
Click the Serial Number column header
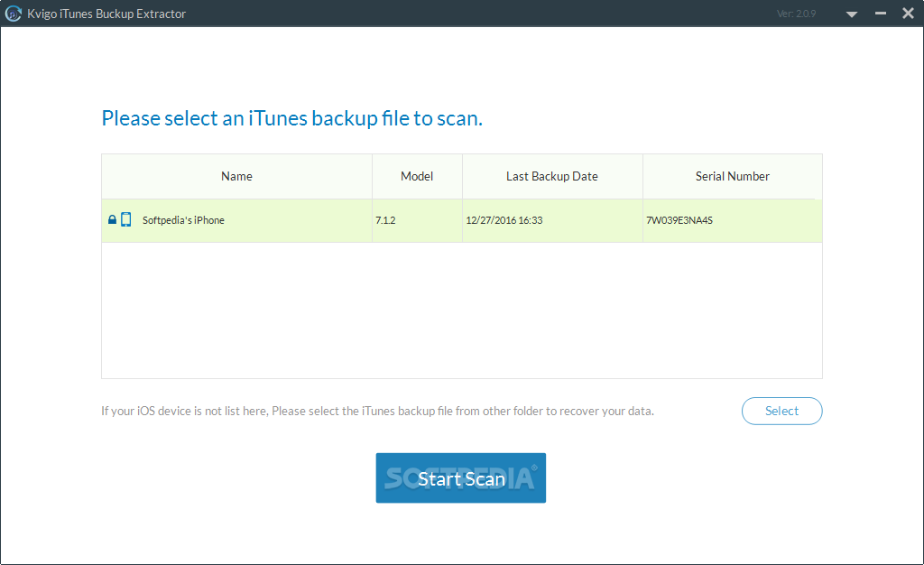pyautogui.click(x=733, y=176)
